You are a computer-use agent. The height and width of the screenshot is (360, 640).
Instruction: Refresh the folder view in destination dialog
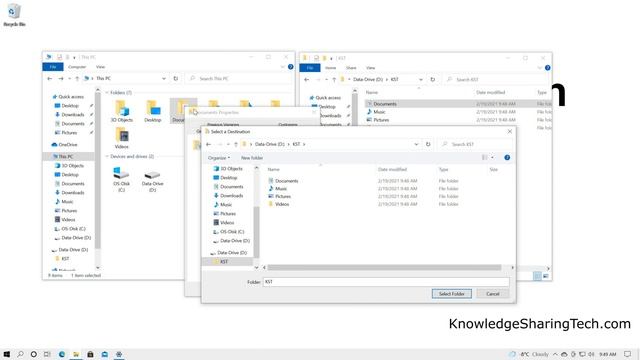(x=428, y=144)
